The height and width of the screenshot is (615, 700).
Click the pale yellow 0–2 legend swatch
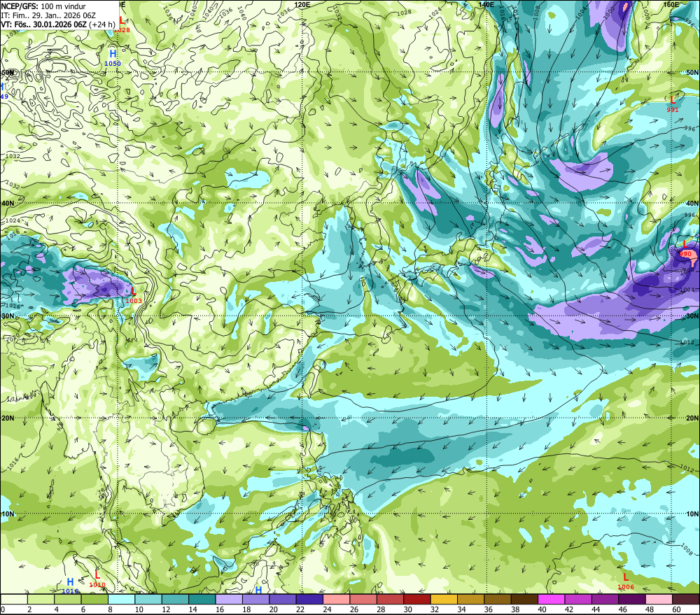14,599
